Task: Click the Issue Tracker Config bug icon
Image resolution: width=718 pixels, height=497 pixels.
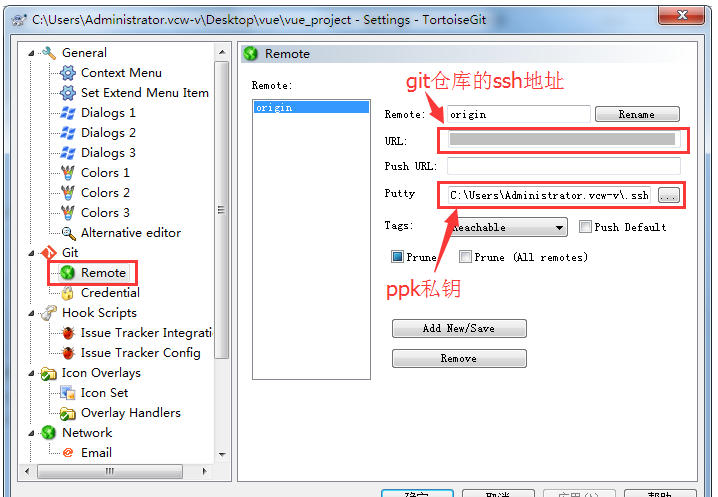Action: 68,353
